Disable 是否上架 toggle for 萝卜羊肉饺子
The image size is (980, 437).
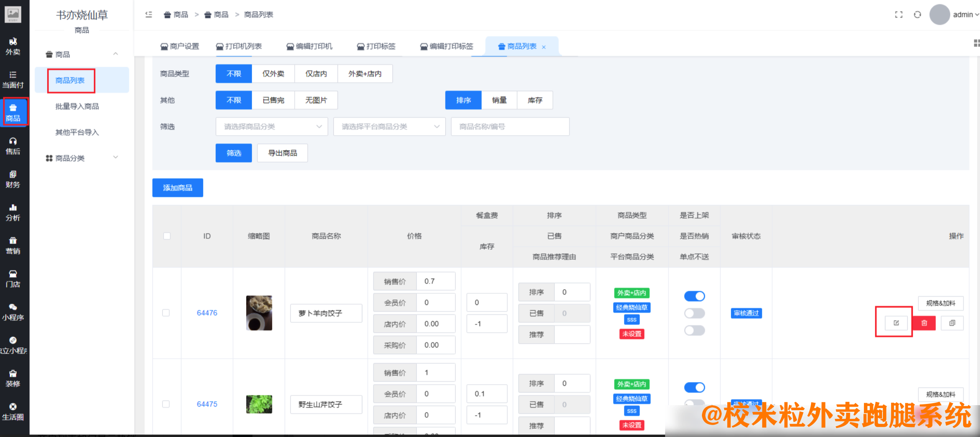[694, 296]
